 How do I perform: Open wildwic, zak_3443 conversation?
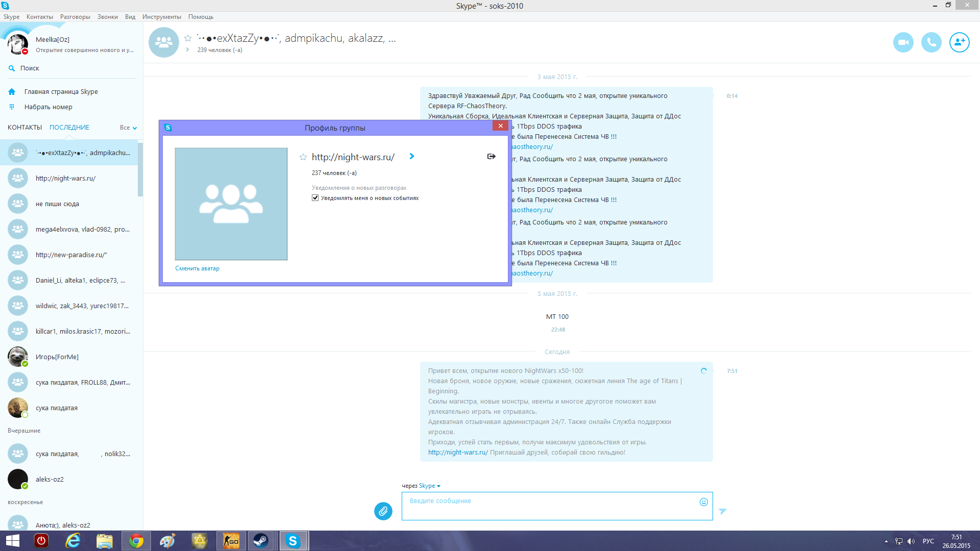pyautogui.click(x=69, y=306)
